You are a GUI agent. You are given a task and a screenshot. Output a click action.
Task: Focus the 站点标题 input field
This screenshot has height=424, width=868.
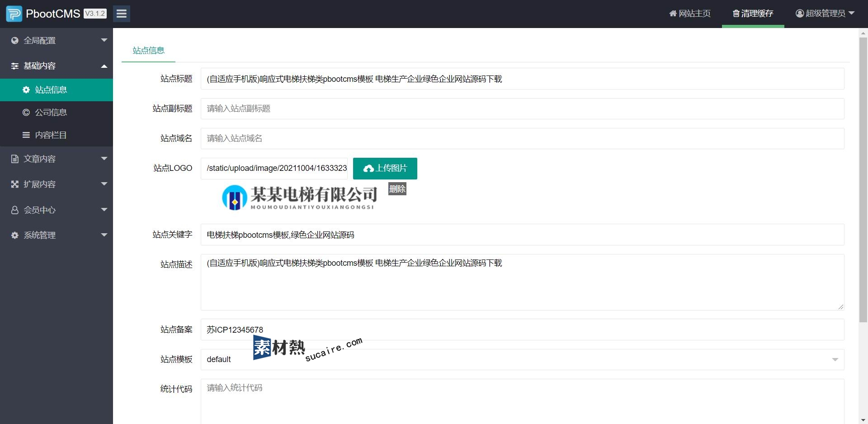point(522,79)
